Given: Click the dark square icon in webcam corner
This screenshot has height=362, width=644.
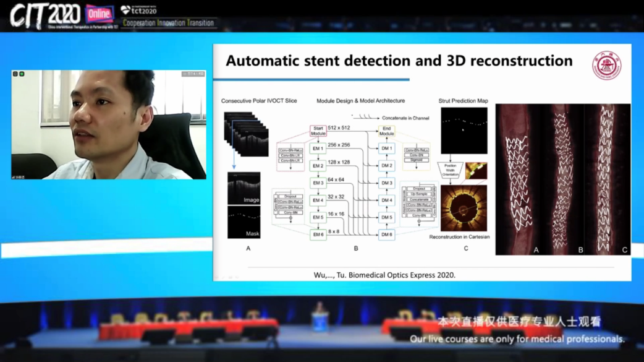Looking at the screenshot, I should point(15,74).
